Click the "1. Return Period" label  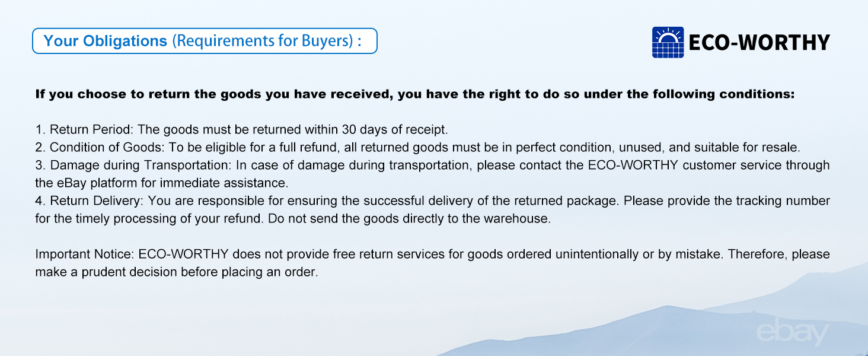(84, 129)
